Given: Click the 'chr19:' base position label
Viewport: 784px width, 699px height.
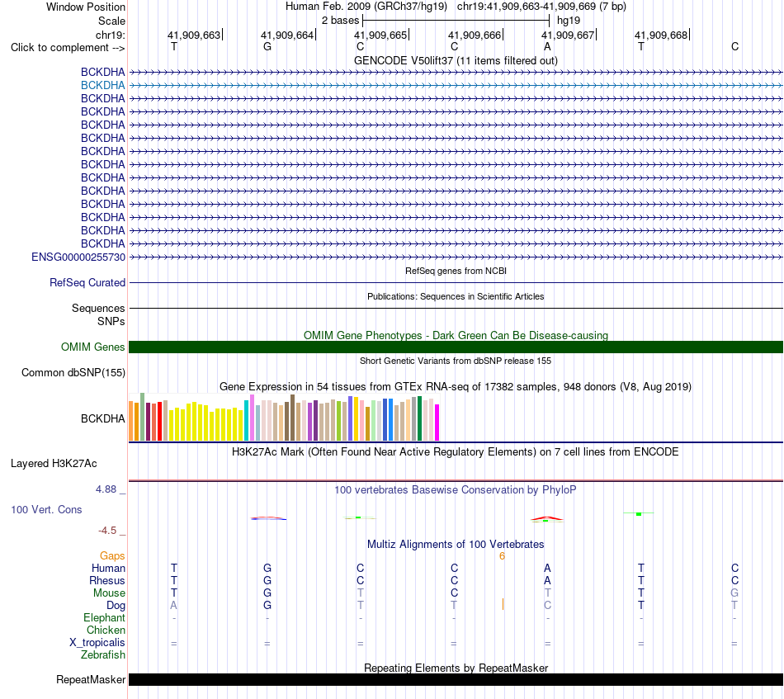Looking at the screenshot, I should 110,35.
